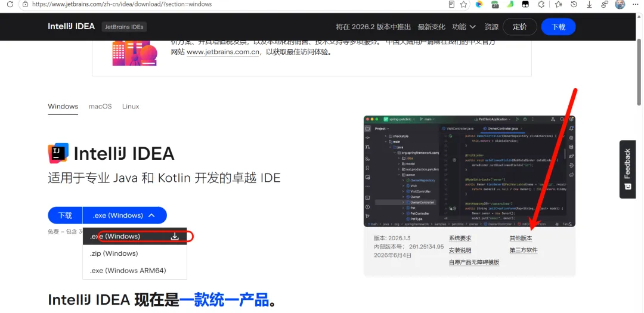Viewport: 644px width, 313px height.
Task: Expand the 功能 dropdown in header
Action: tap(464, 27)
